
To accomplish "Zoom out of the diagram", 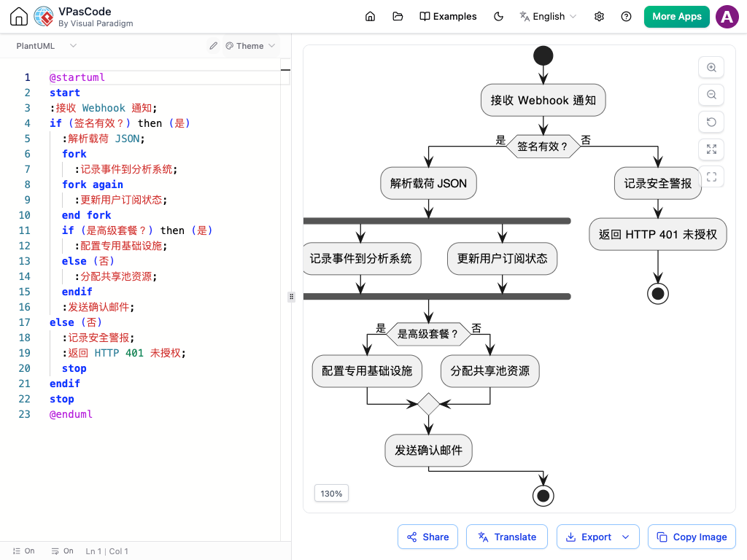I will [711, 95].
